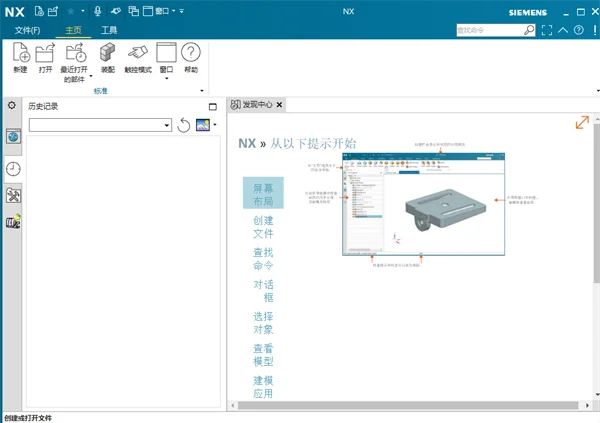
Task: Expand the 最近打开的部件 dropdown arrow
Action: pyautogui.click(x=91, y=76)
